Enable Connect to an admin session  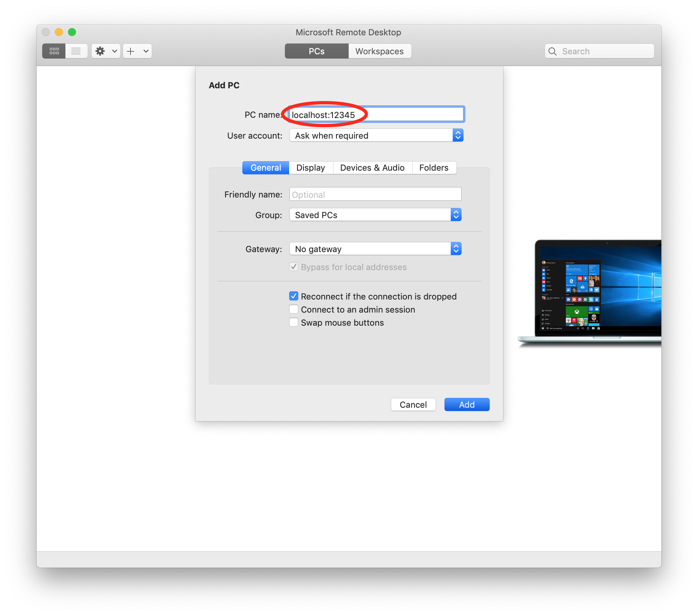pos(293,309)
